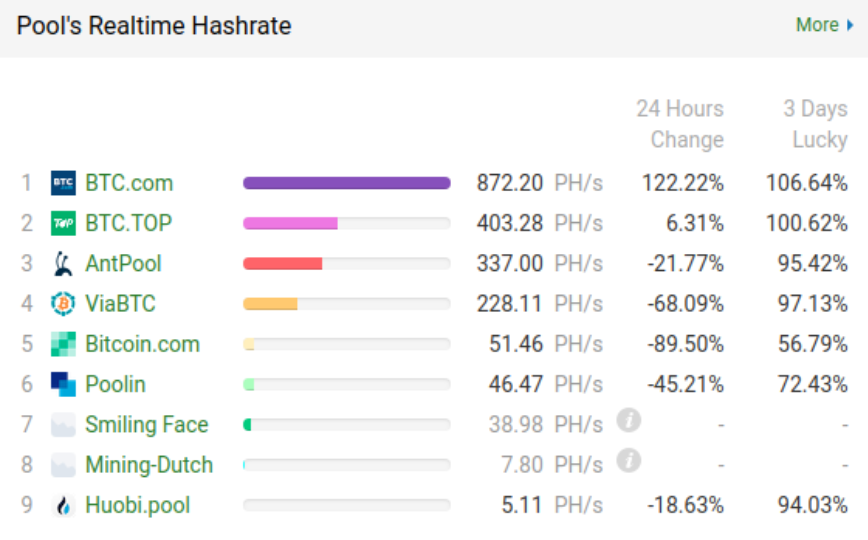Click the Bitcoin.com logo icon
Screen dimensions: 868x540
pyautogui.click(x=63, y=344)
